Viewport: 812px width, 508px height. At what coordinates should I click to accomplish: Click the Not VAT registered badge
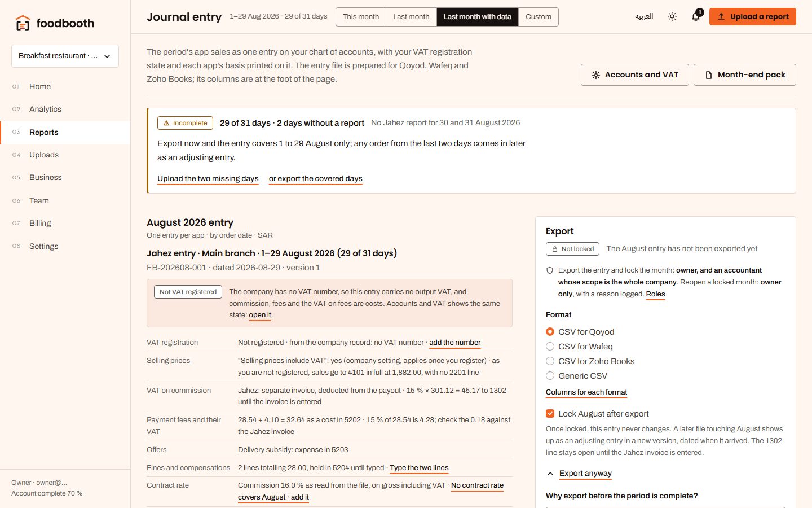click(x=188, y=292)
